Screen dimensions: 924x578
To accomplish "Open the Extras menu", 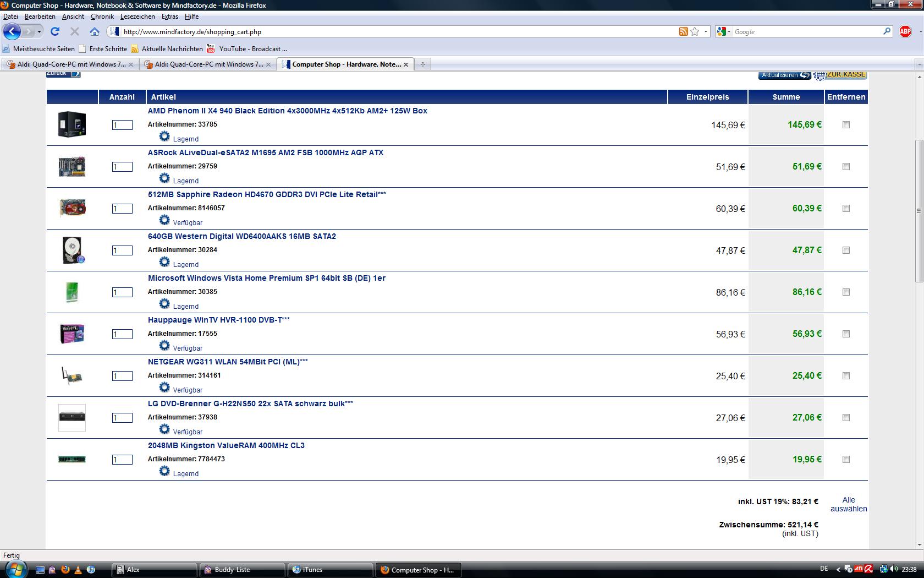I will coord(170,17).
